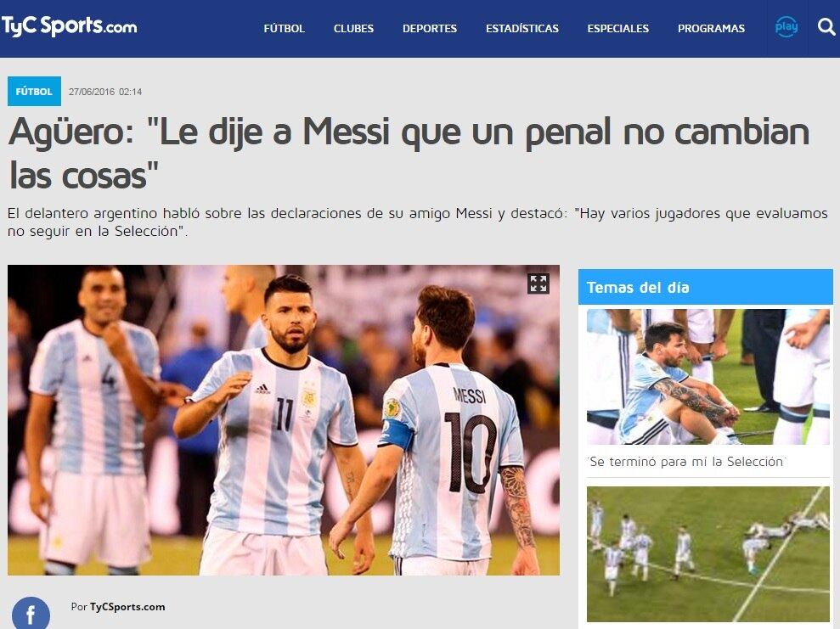The image size is (840, 629).
Task: Go to the ESTADÍSTICAS section
Action: tap(521, 28)
